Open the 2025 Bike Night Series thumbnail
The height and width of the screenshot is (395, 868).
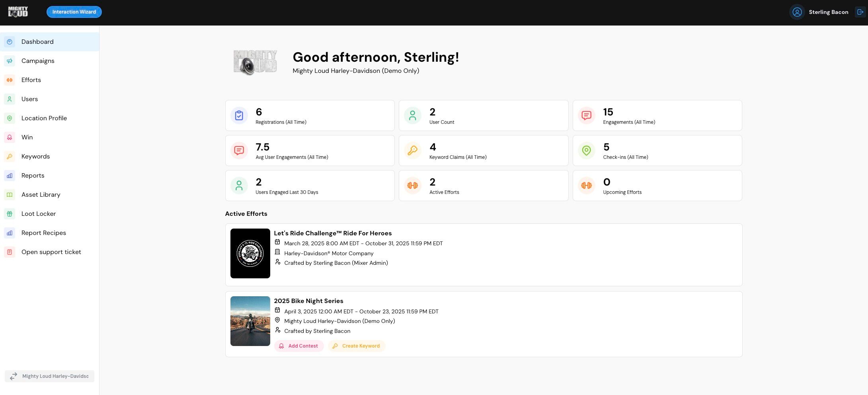(x=250, y=321)
